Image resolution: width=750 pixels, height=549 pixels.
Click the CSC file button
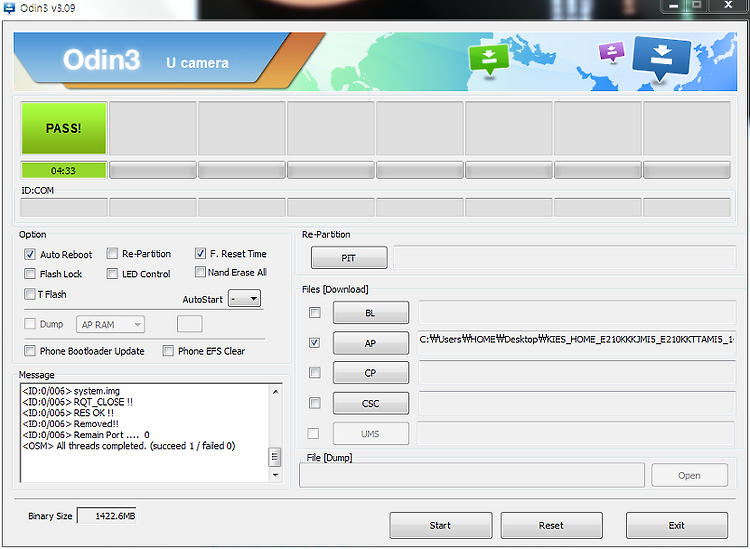tap(371, 403)
